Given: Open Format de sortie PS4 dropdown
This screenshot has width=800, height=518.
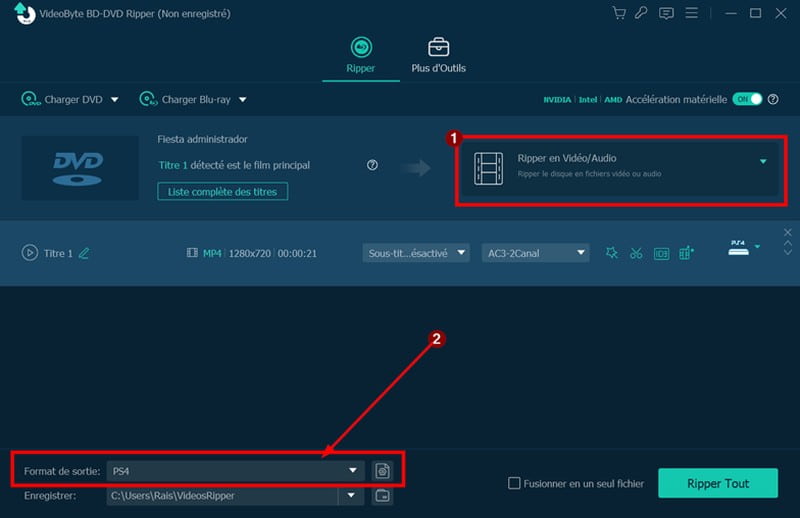Looking at the screenshot, I should point(236,471).
